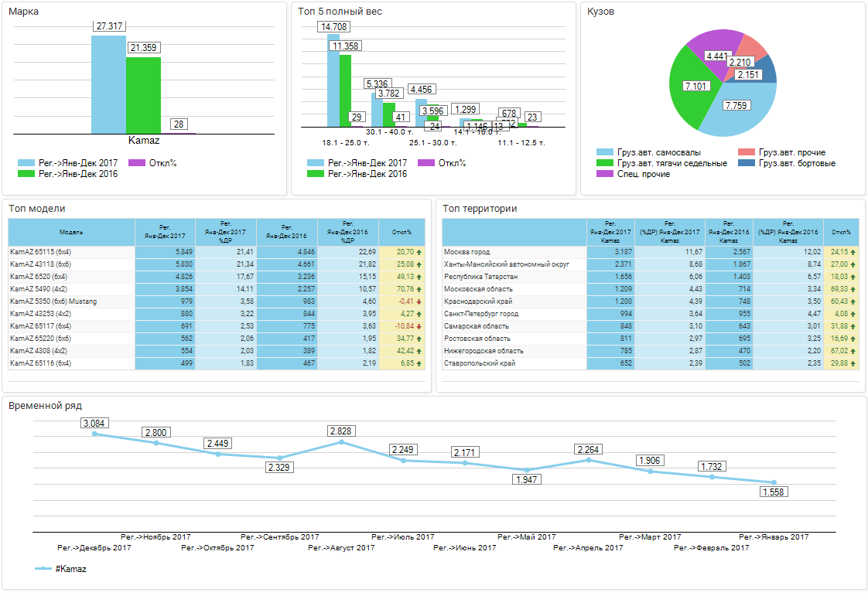Select the KamAZ 43253 (4x2) row label

tap(40, 314)
